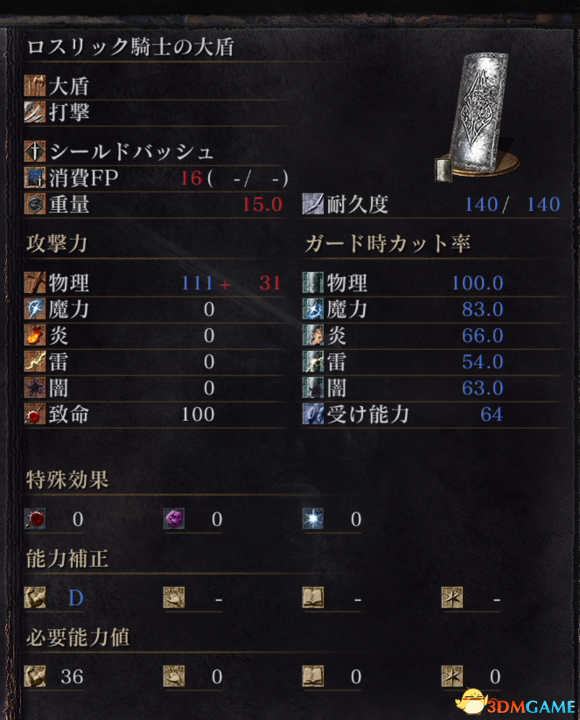The width and height of the screenshot is (580, 720).
Task: Click the required strength 36 icon
Action: click(35, 676)
